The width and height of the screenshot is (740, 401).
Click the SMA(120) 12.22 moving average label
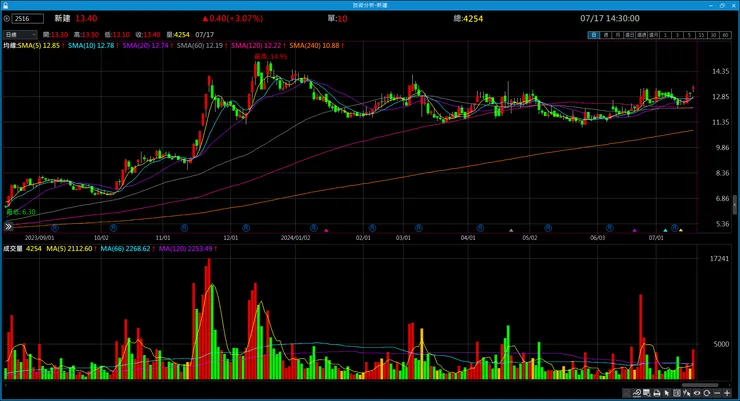click(x=256, y=45)
